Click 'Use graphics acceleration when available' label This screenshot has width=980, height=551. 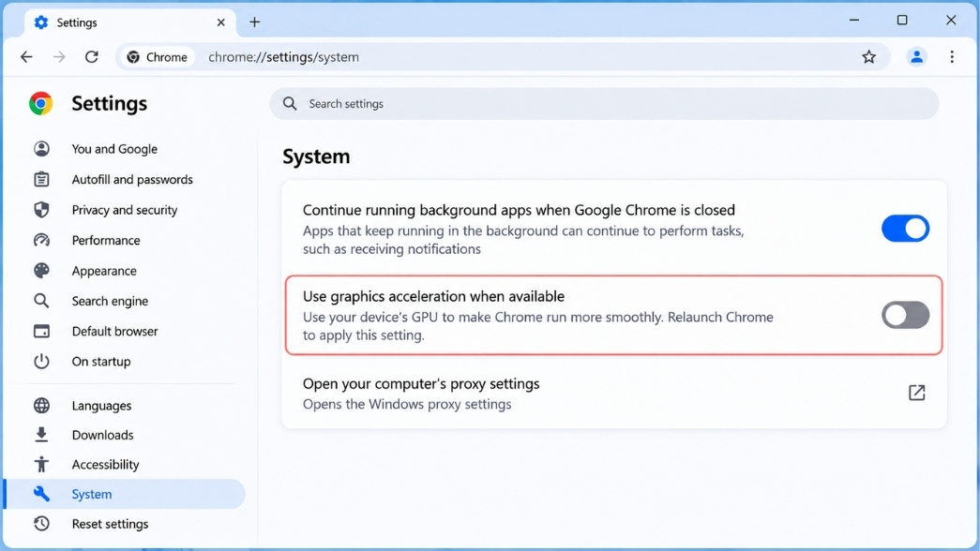tap(434, 296)
